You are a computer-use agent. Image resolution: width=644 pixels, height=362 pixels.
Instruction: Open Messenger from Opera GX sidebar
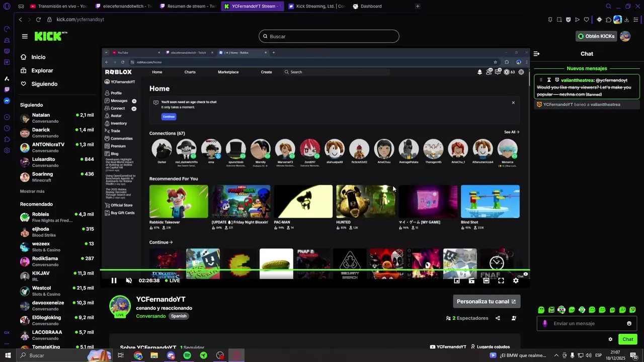pos(7,101)
